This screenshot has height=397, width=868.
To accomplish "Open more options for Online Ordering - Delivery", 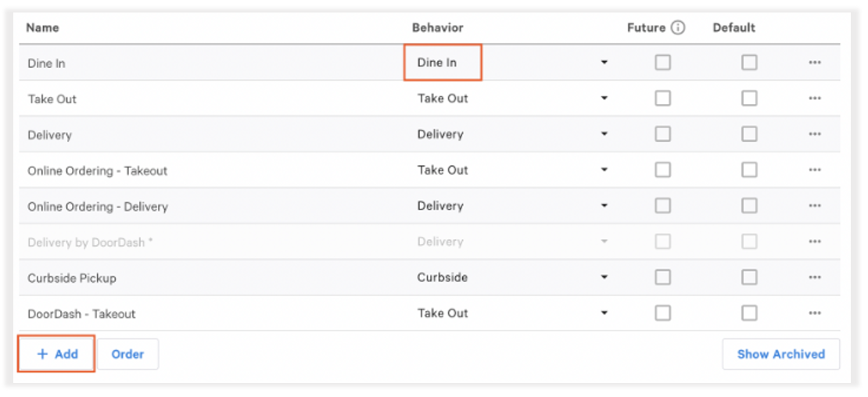I will (815, 206).
